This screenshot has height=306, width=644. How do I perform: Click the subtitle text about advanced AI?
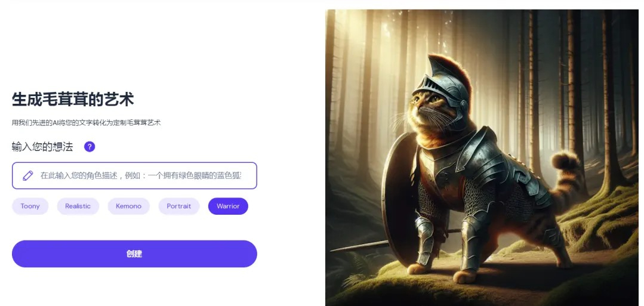[x=87, y=122]
